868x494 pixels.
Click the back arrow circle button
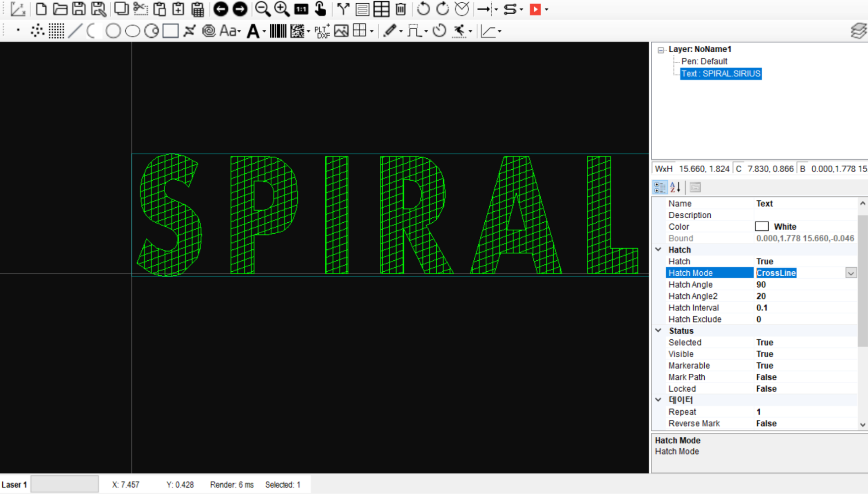(x=220, y=9)
